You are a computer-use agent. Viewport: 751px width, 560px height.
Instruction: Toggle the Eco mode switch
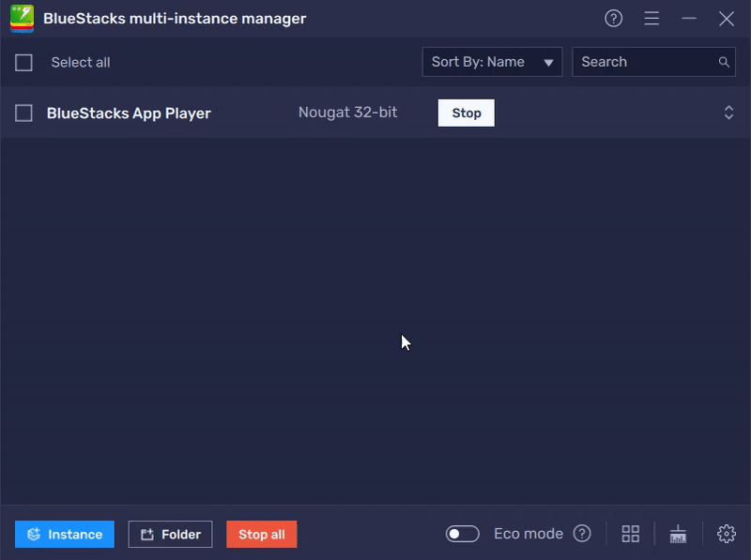[x=462, y=534]
